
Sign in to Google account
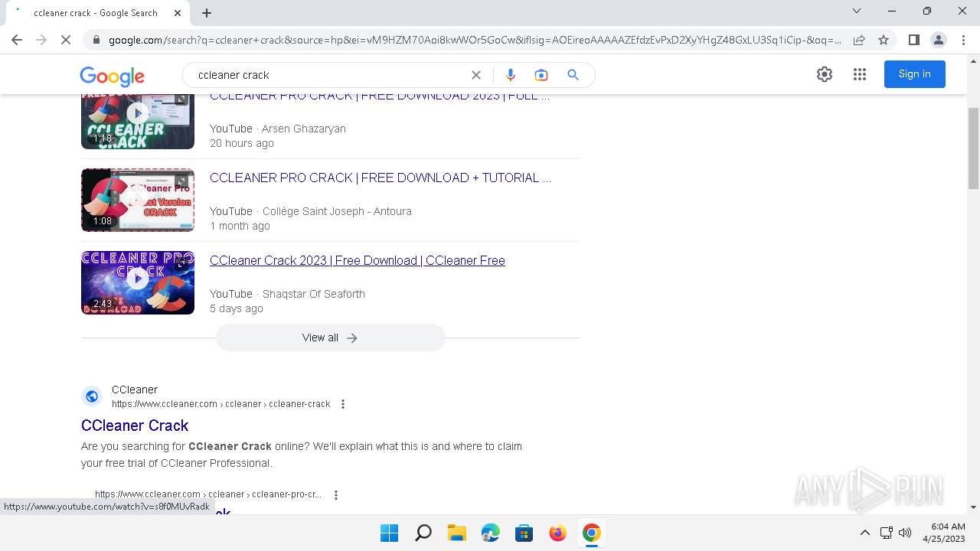[x=915, y=74]
